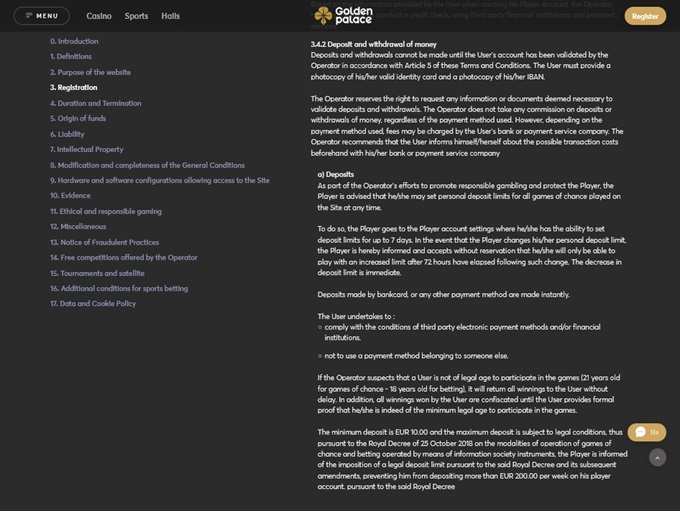The height and width of the screenshot is (511, 680).
Task: Select 3. Registration in contents list
Action: [x=74, y=87]
